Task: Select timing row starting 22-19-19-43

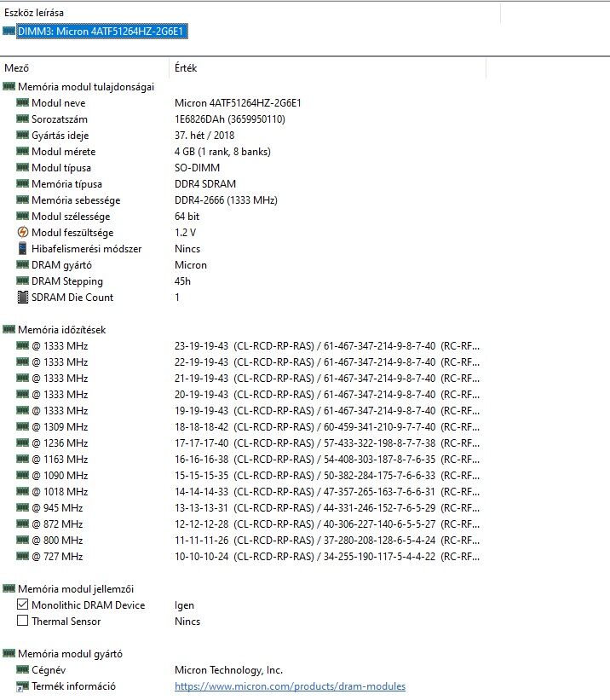Action: tap(327, 362)
